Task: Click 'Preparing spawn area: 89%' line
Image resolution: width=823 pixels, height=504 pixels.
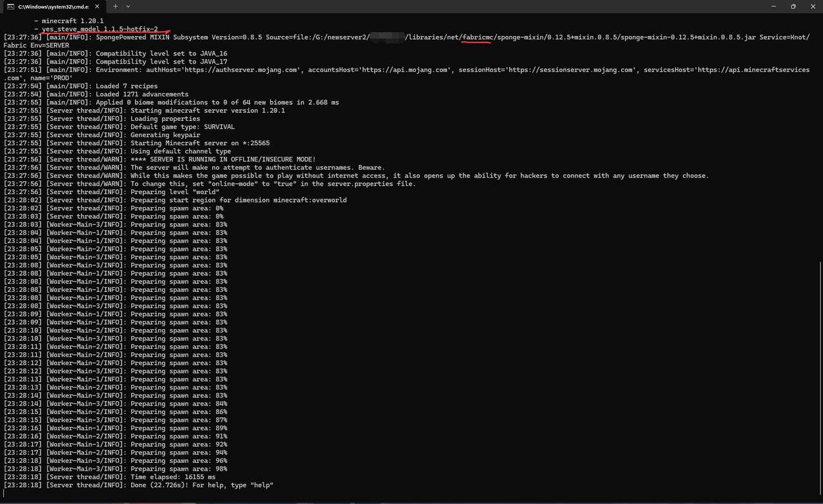Action: point(115,428)
